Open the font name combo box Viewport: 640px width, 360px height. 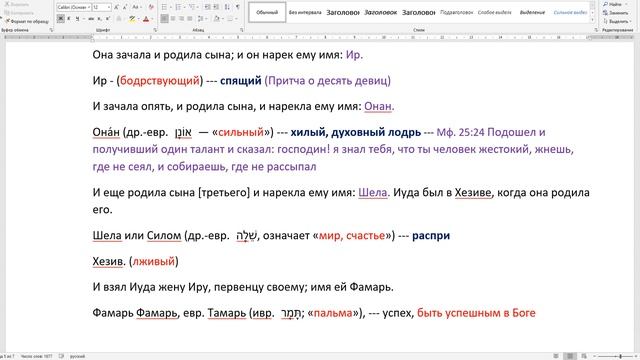click(x=73, y=7)
